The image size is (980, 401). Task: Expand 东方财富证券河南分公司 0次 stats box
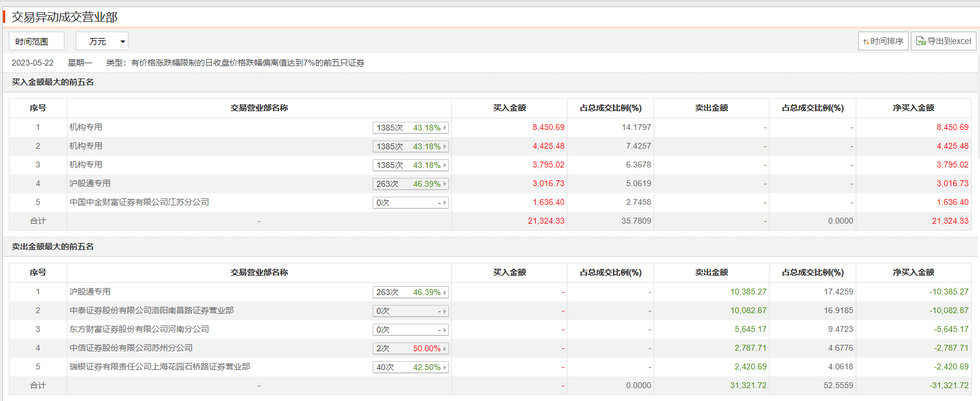click(x=410, y=330)
